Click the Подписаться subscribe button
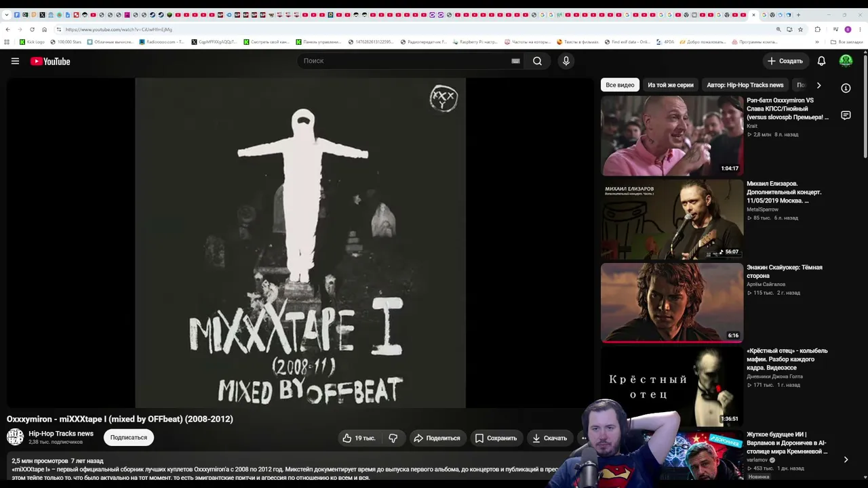The image size is (868, 488). coord(129,438)
